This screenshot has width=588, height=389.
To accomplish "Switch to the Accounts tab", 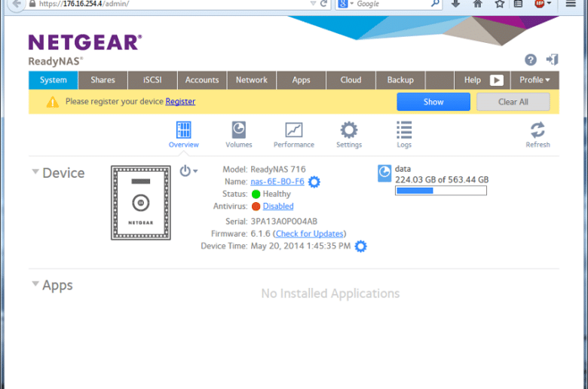I will click(202, 80).
